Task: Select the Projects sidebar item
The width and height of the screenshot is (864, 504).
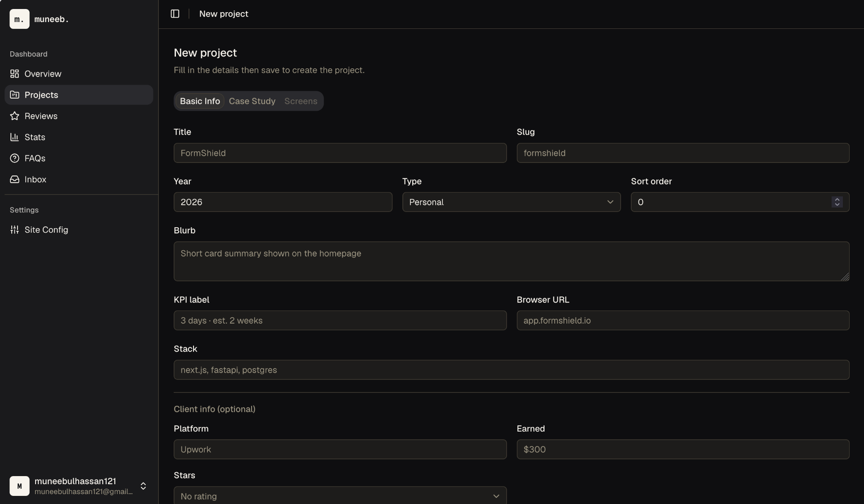Action: [79, 95]
